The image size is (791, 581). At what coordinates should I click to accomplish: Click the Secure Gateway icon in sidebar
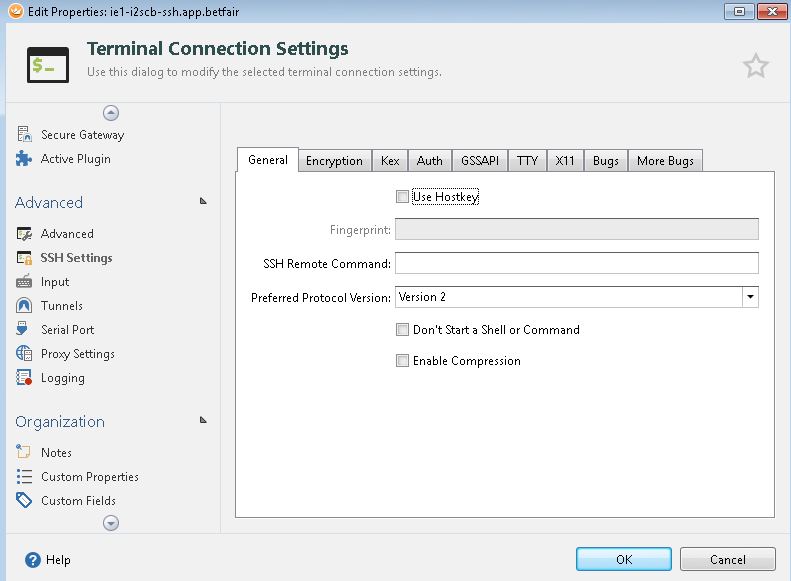(24, 134)
